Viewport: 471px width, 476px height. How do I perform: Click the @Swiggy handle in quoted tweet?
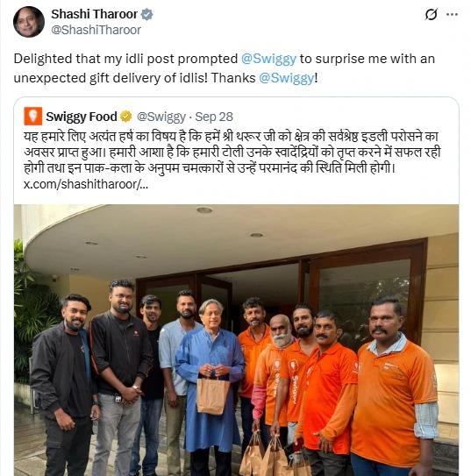161,117
